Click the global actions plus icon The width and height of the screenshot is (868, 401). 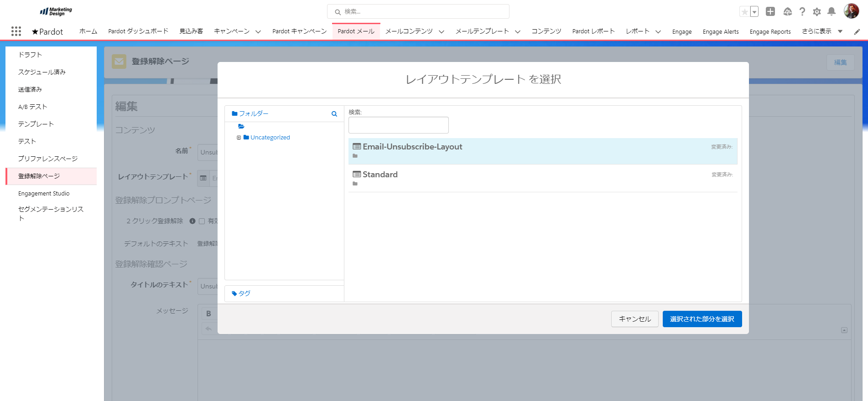770,12
